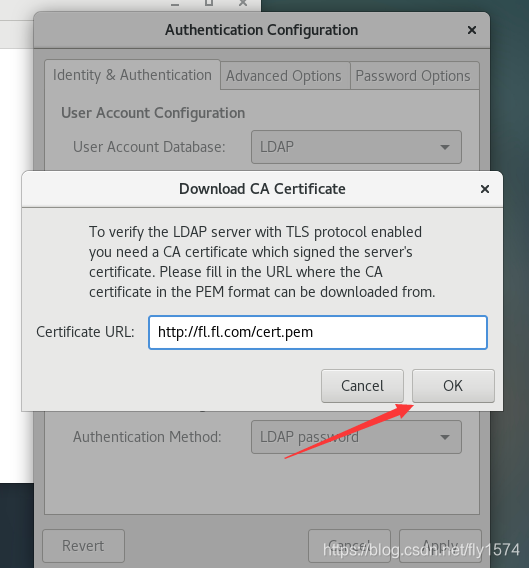Open the Advanced Options tab
Viewport: 530px width, 569px height.
(x=285, y=76)
